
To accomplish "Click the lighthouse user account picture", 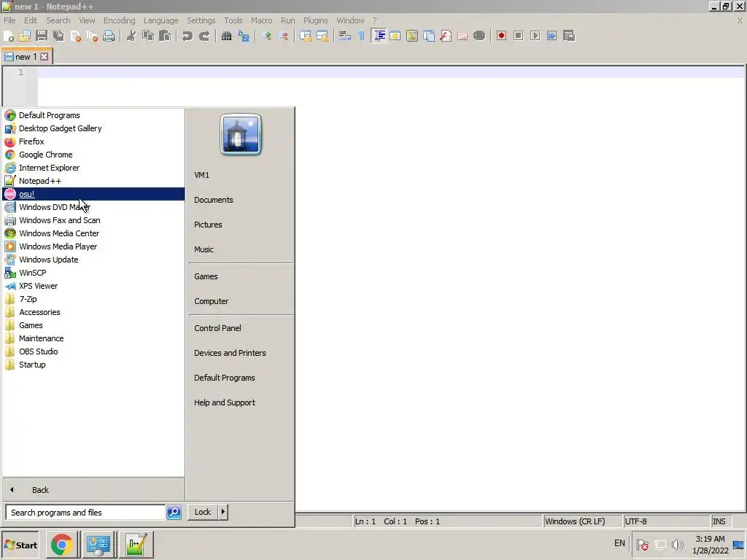I will coord(241,134).
